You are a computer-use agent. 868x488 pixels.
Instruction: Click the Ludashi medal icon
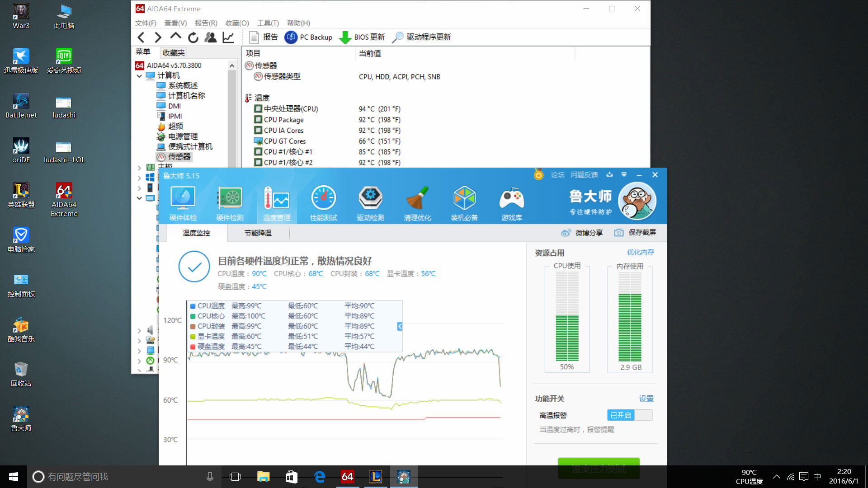538,174
